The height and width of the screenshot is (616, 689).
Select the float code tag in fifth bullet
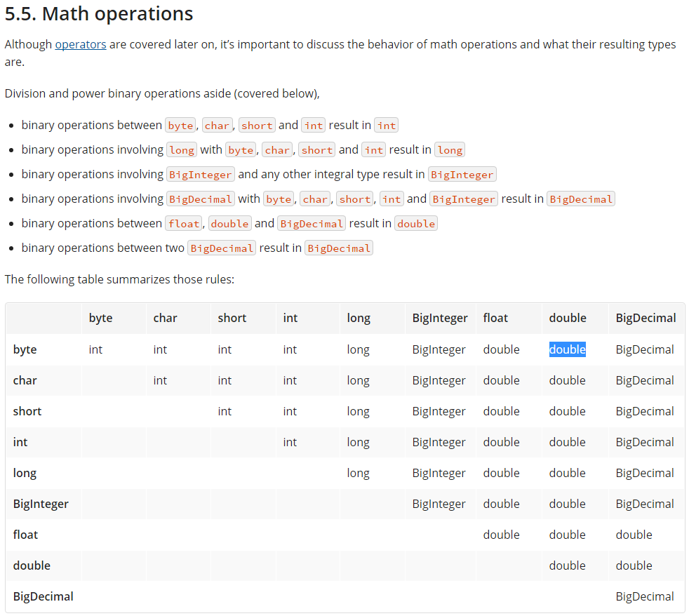[x=183, y=223]
